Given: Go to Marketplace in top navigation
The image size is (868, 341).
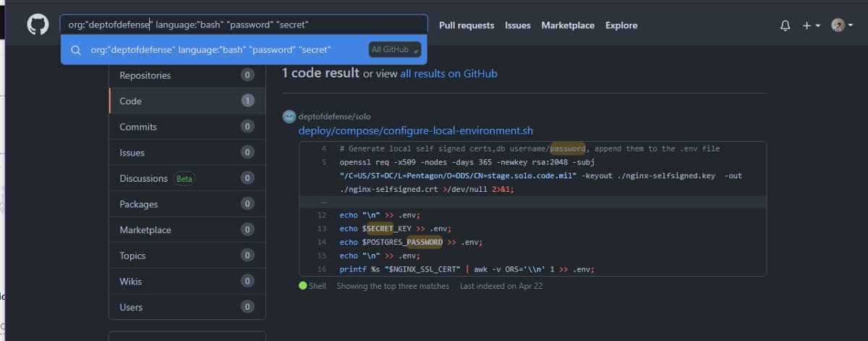Looking at the screenshot, I should (x=568, y=25).
